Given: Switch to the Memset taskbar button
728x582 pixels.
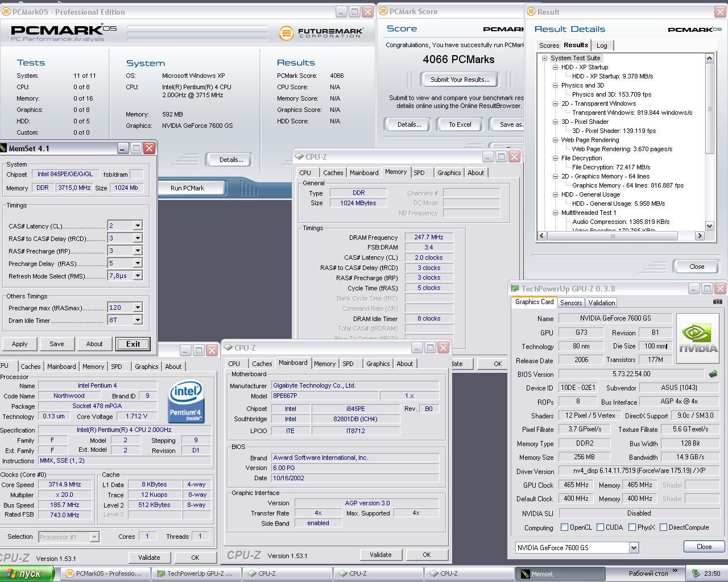Looking at the screenshot, I should (x=559, y=573).
